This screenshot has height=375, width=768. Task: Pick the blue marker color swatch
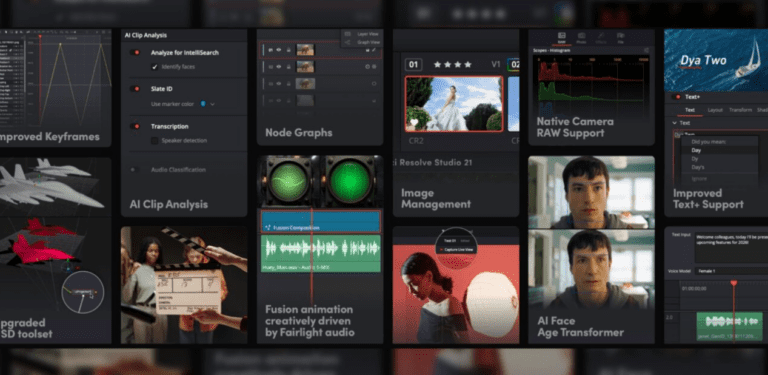point(203,104)
